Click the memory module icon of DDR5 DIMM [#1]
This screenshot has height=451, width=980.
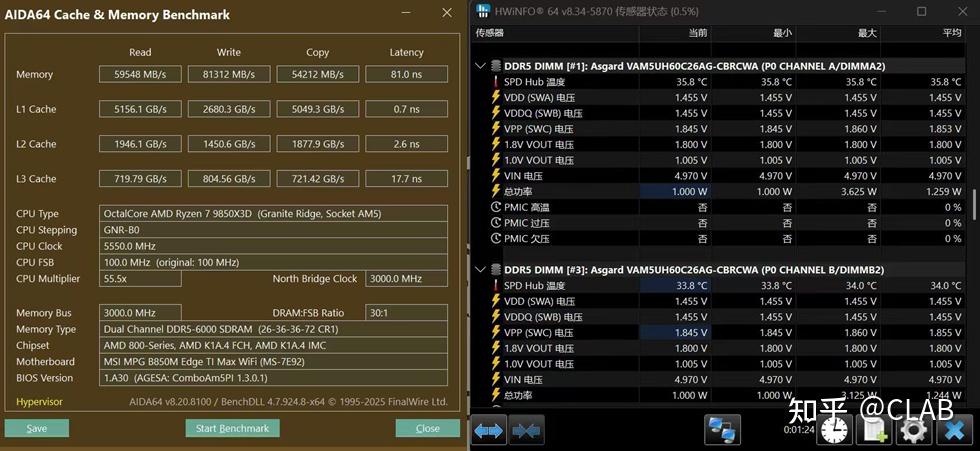click(496, 66)
